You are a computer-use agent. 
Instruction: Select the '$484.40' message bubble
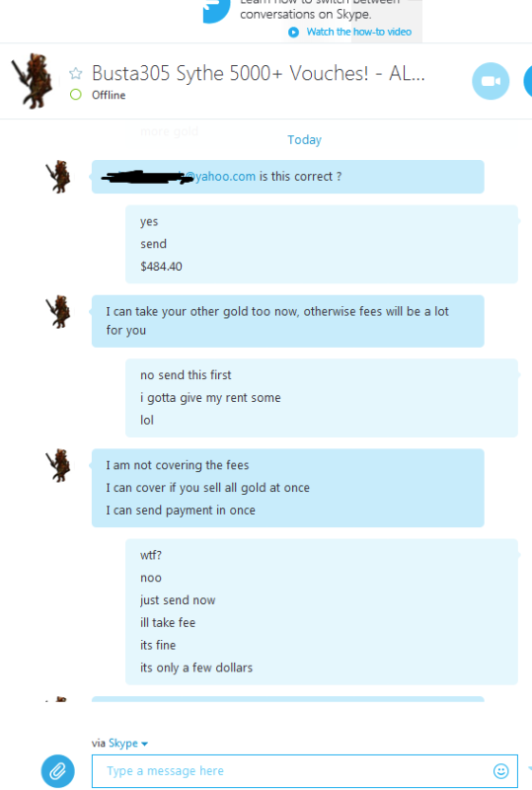[161, 267]
